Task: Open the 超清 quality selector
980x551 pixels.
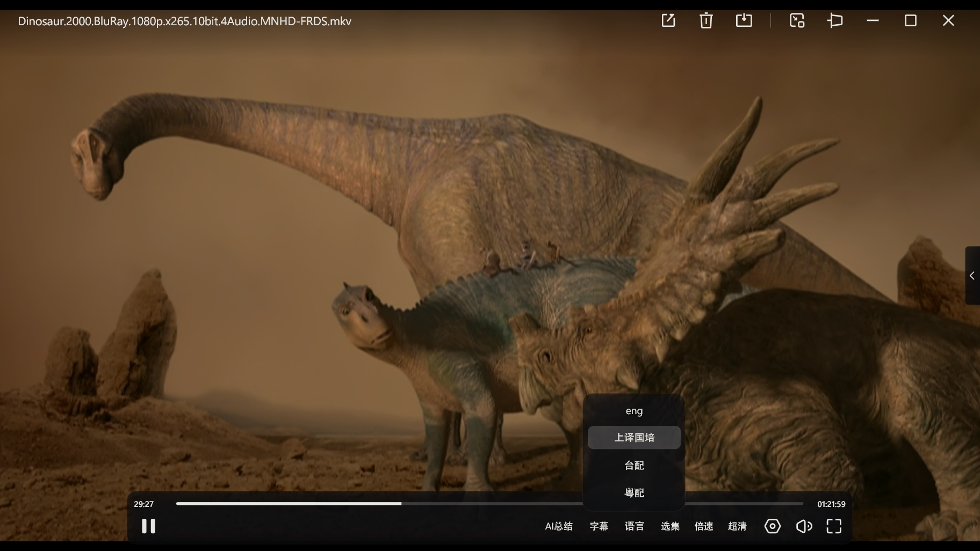Action: point(737,526)
